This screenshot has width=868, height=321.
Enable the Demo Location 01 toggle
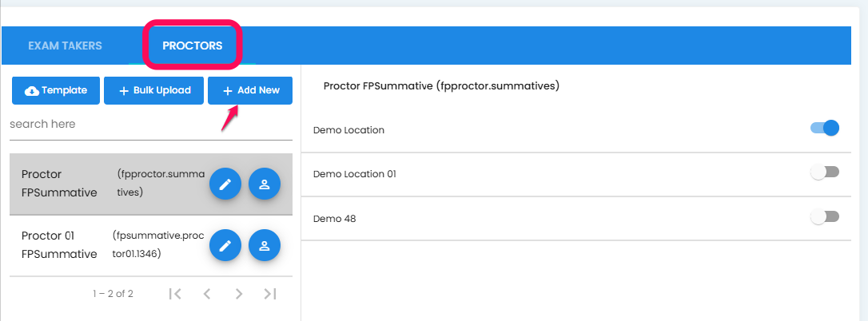[x=825, y=172]
